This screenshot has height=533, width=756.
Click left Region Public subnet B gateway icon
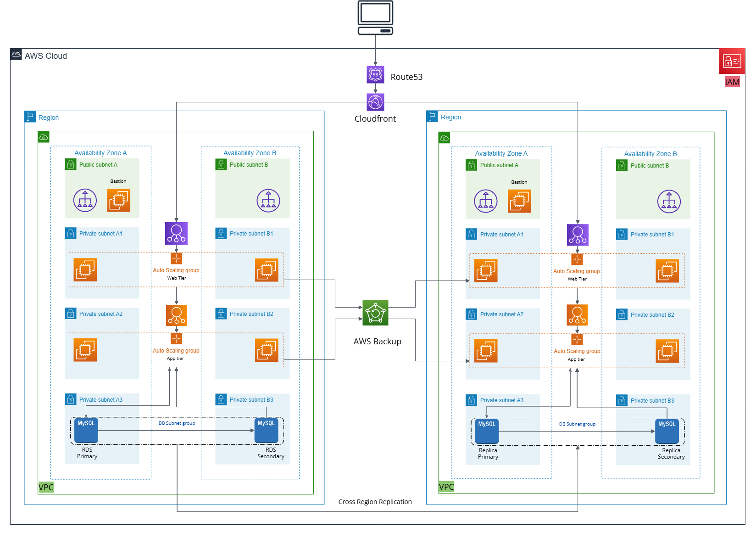click(268, 201)
